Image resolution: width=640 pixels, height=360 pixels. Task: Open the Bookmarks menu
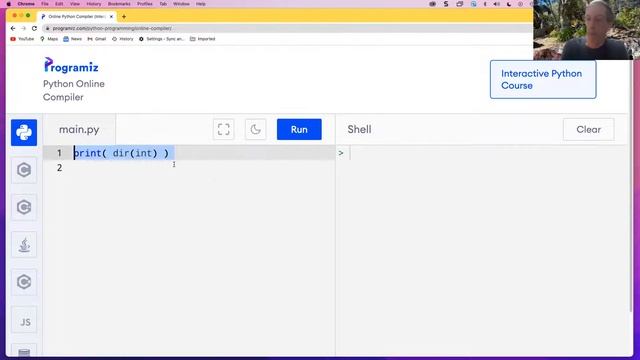pyautogui.click(x=119, y=4)
